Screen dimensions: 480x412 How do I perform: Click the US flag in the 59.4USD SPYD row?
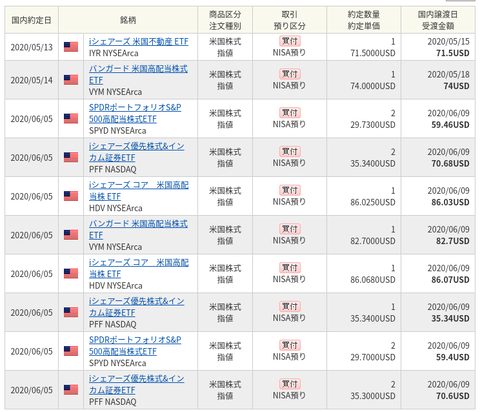click(x=71, y=351)
